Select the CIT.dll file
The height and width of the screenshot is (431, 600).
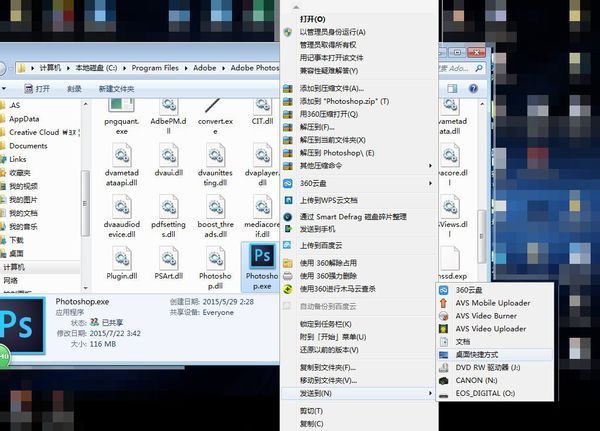click(x=262, y=112)
